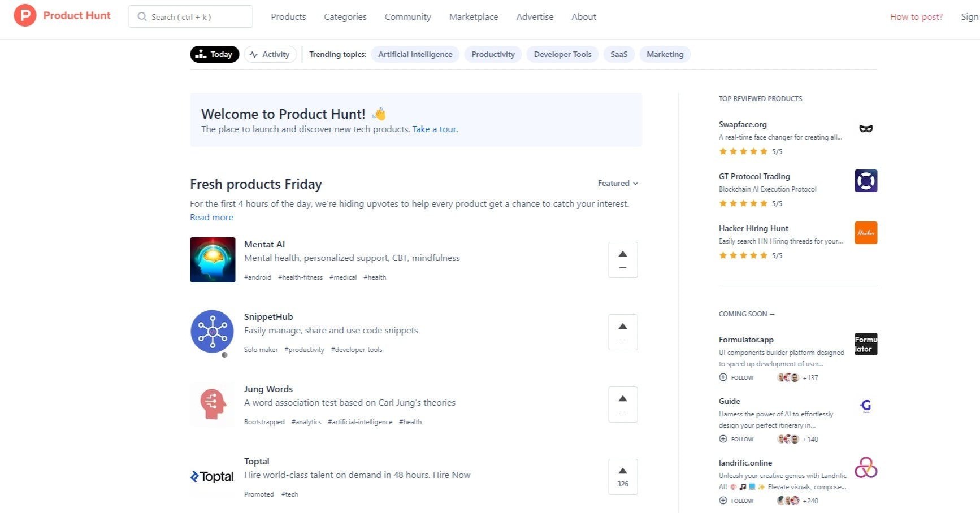Switch to the Activity tab
980x513 pixels.
point(270,54)
